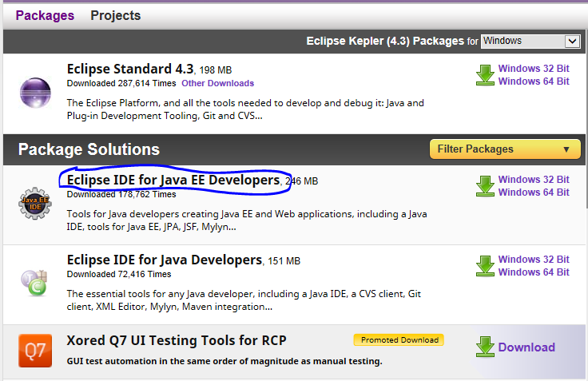Switch to the Projects tab
This screenshot has width=588, height=381.
coord(115,15)
